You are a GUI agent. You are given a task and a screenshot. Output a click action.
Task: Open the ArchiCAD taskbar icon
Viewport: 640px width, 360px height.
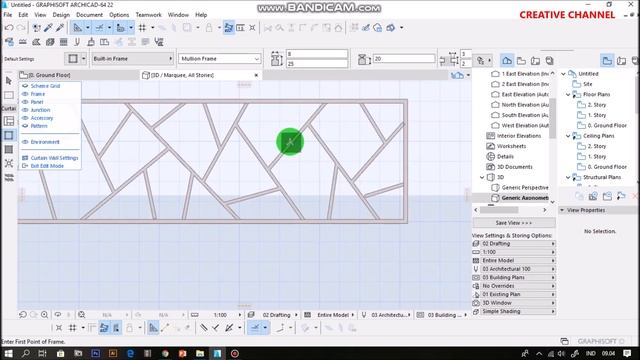point(217,353)
